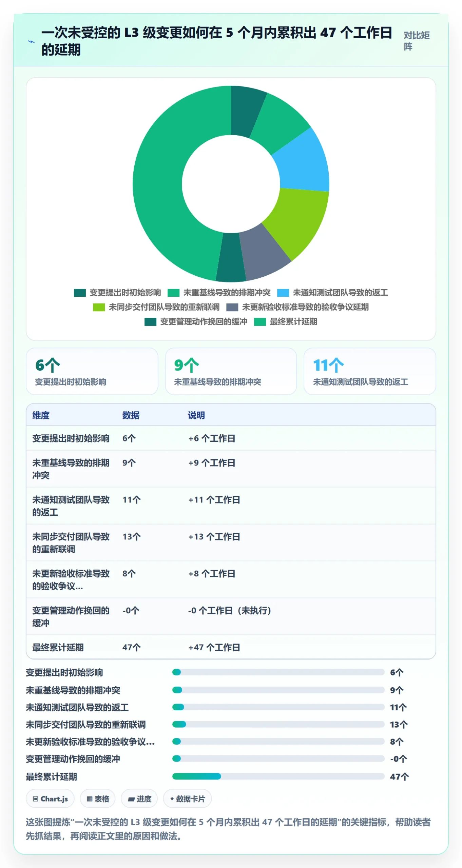Click the 最终累计延期 progress bar
This screenshot has height=868, width=462.
(x=278, y=776)
